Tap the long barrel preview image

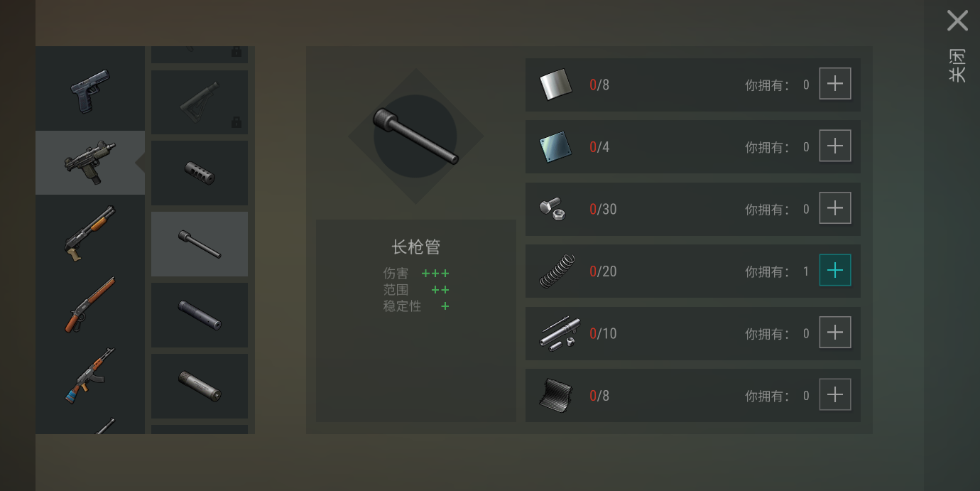pos(415,136)
